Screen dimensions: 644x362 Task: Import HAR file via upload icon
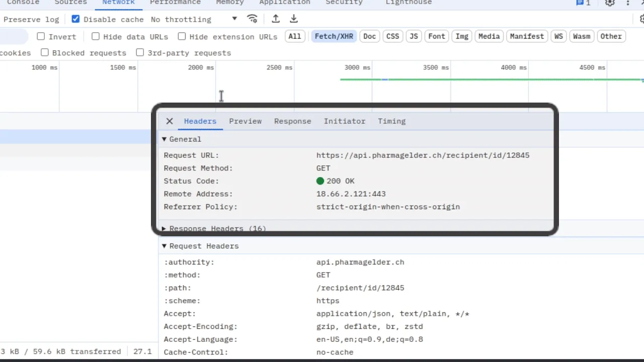click(275, 19)
